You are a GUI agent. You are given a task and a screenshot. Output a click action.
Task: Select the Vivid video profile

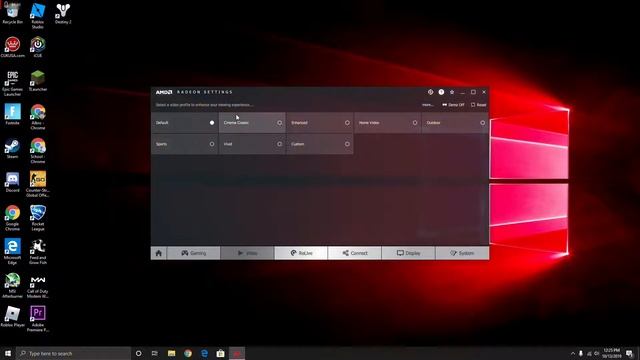252,144
